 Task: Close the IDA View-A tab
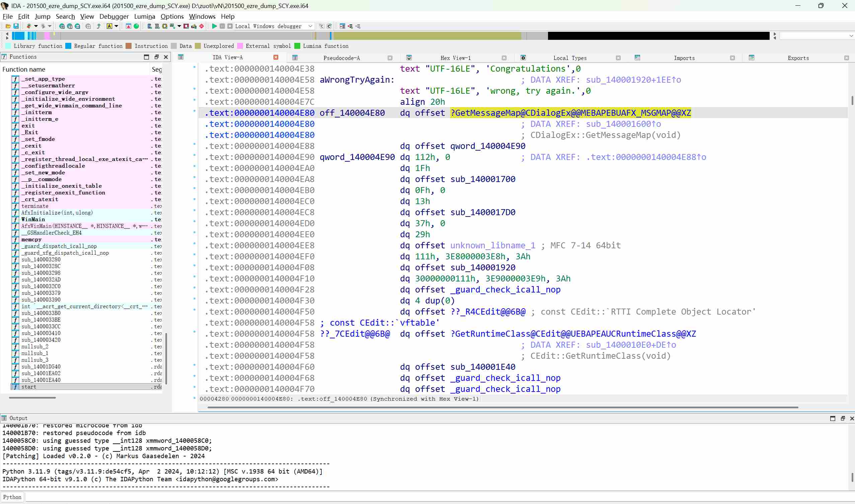(x=276, y=58)
